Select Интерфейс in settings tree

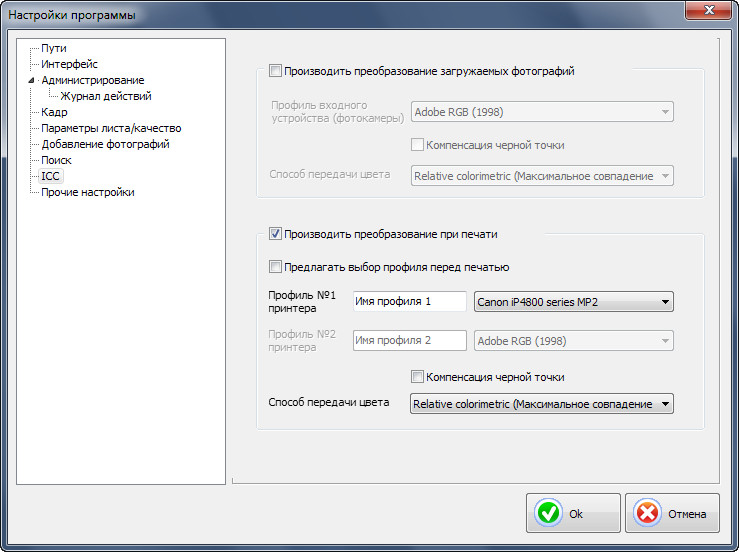pyautogui.click(x=69, y=64)
